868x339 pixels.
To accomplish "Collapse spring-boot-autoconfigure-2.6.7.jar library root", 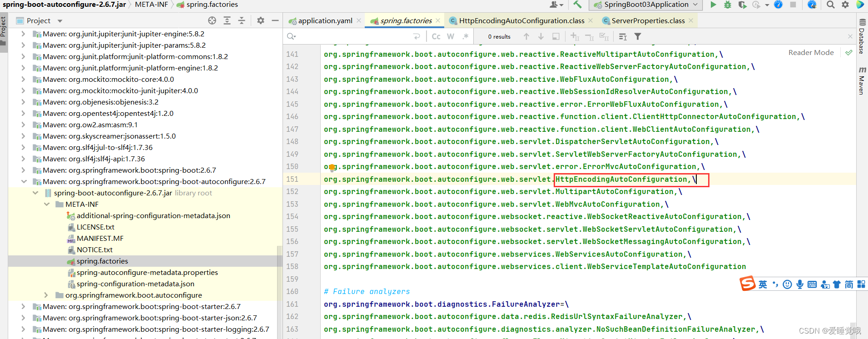I will coord(35,193).
